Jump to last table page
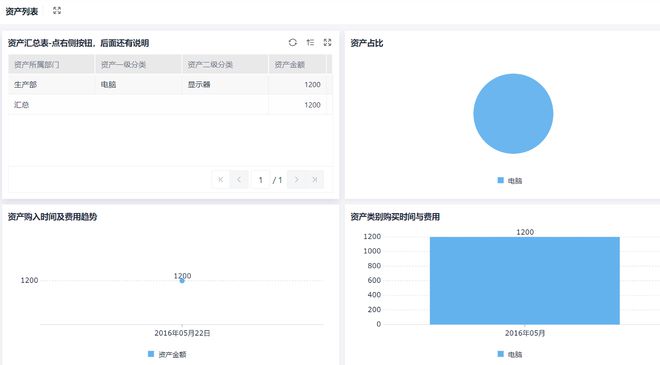The image size is (660, 365). 315,180
